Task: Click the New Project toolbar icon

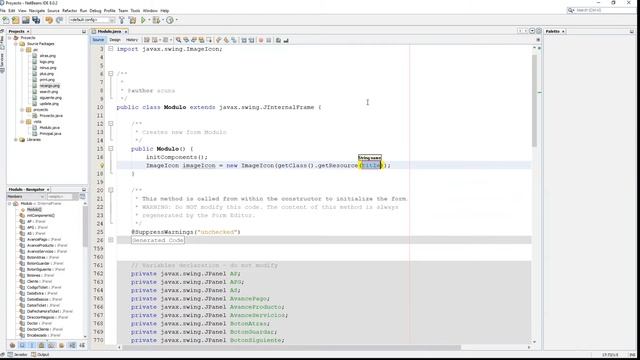Action: 16,20
